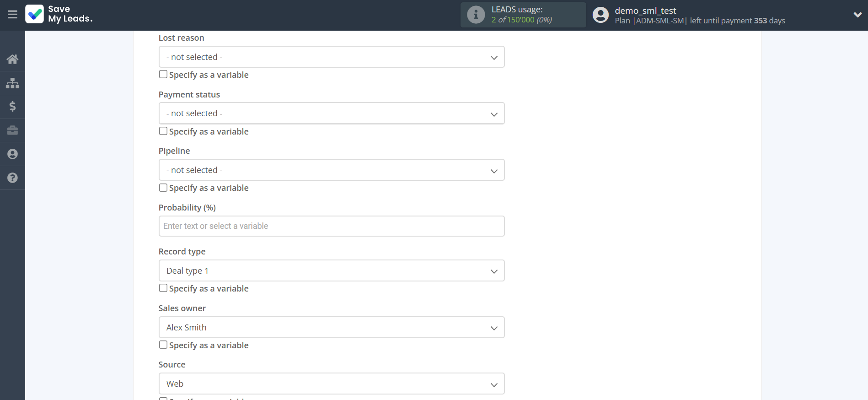Open connections sitemap icon in sidebar
Viewport: 868px width, 400px height.
12,83
